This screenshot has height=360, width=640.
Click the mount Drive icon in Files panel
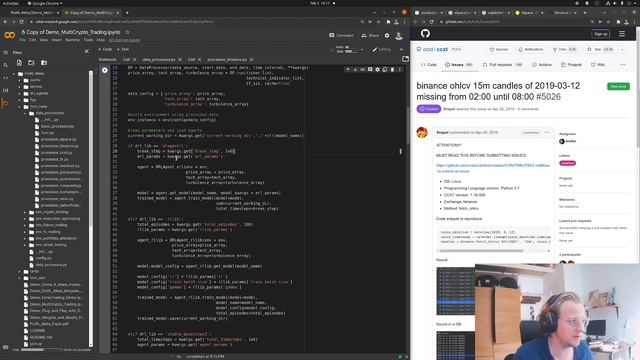click(44, 63)
